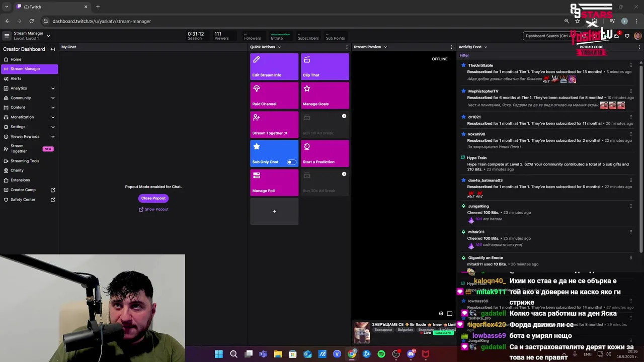Screen dimensions: 644x362
Task: Click the Clip That quick action
Action: pos(325,67)
